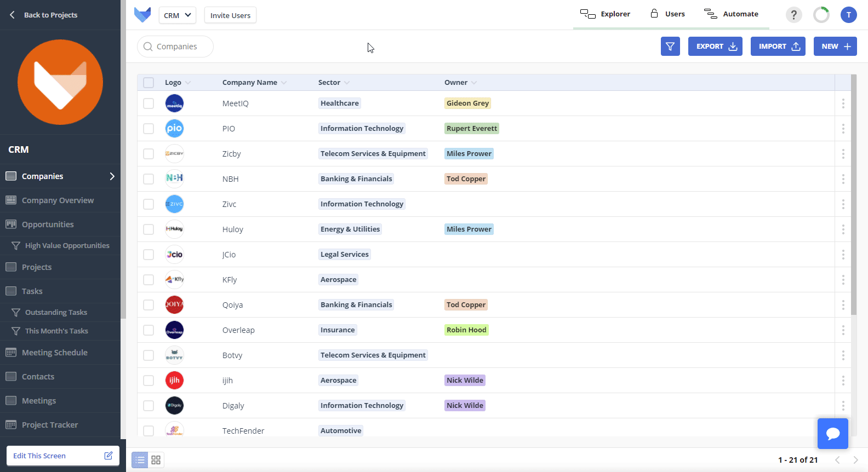Click the edit pencil icon beside Edit This Screen
Image resolution: width=868 pixels, height=472 pixels.
click(x=108, y=456)
